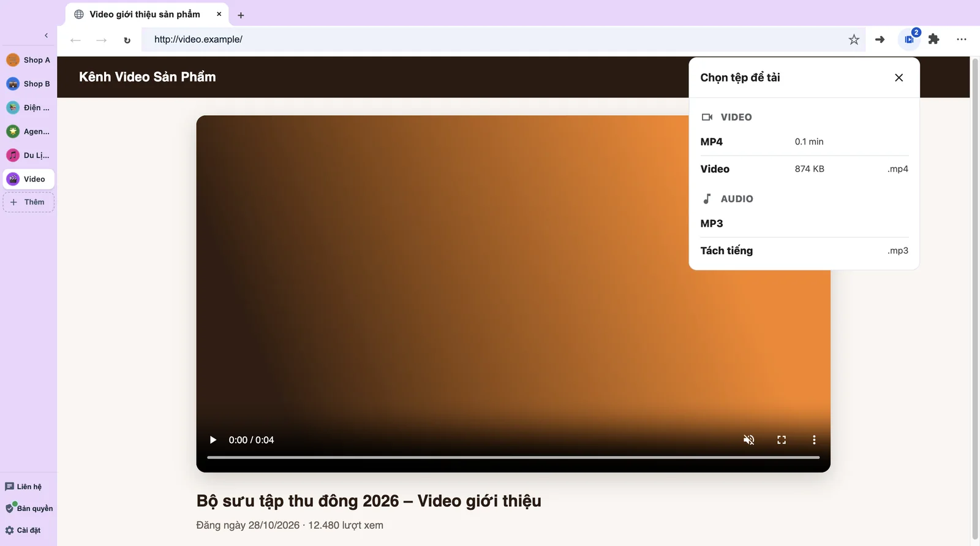This screenshot has width=980, height=546.
Task: Click the video title Bộ sưu tập thu đông 2026
Action: coord(369,501)
